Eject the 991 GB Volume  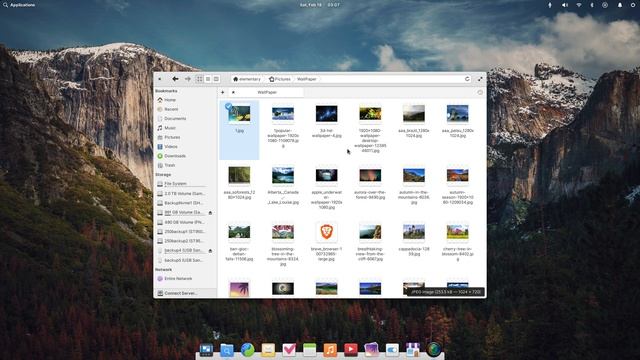(x=210, y=213)
